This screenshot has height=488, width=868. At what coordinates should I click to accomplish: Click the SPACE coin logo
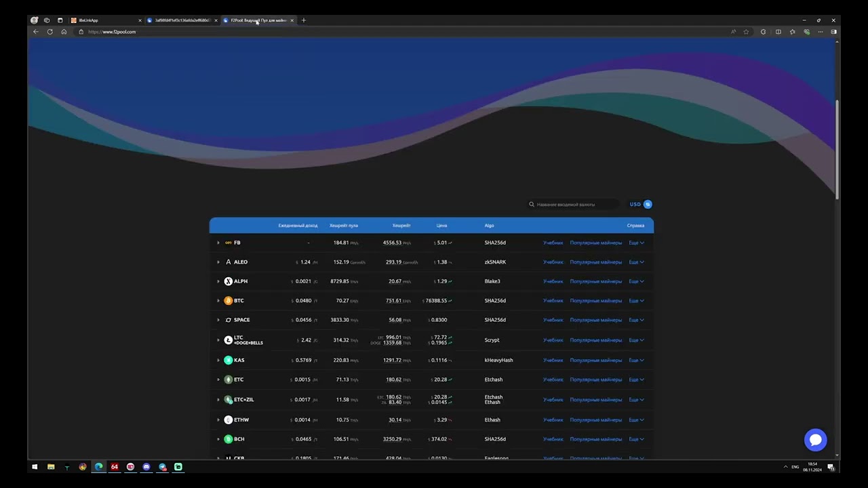pos(229,320)
